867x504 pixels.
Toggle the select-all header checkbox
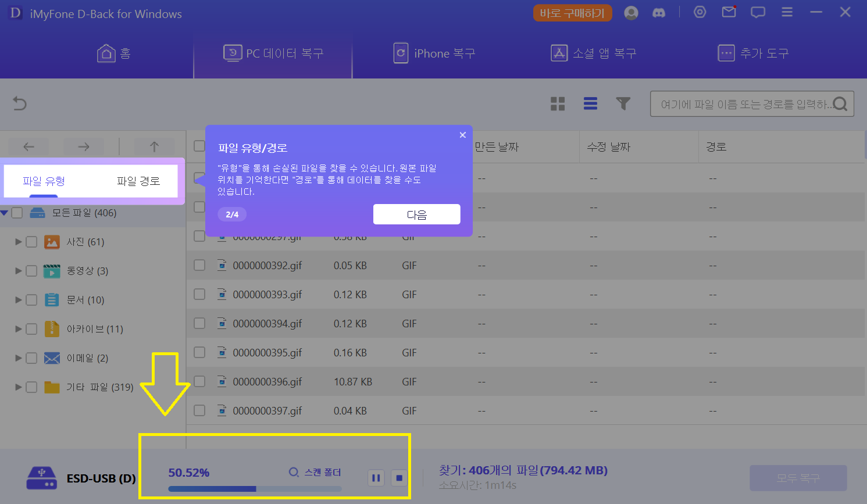tap(199, 146)
